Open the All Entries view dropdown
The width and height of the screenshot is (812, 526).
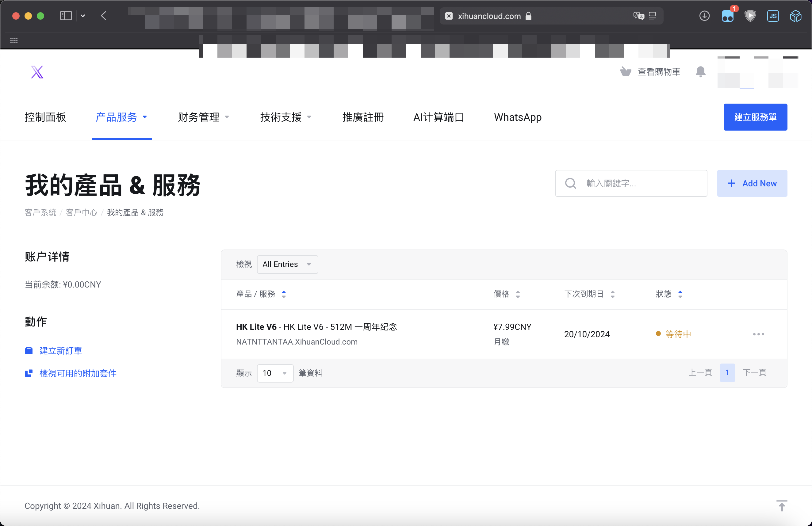[x=287, y=264]
